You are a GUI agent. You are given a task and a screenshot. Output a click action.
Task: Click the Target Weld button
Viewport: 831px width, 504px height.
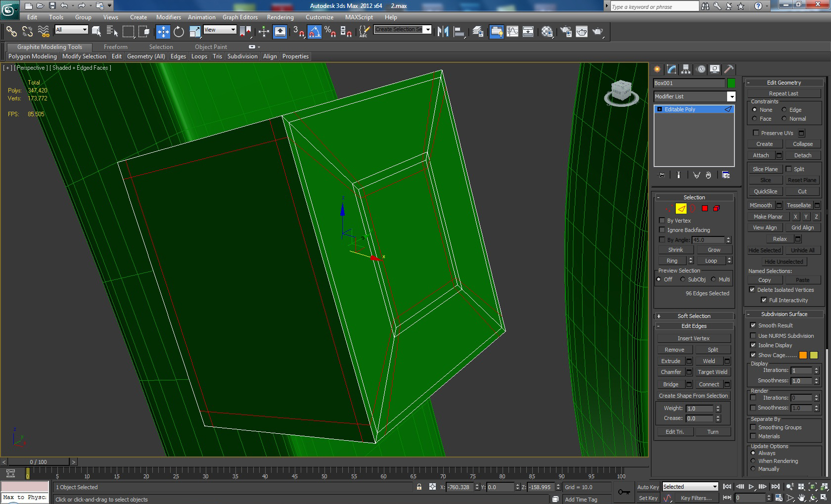pyautogui.click(x=712, y=372)
